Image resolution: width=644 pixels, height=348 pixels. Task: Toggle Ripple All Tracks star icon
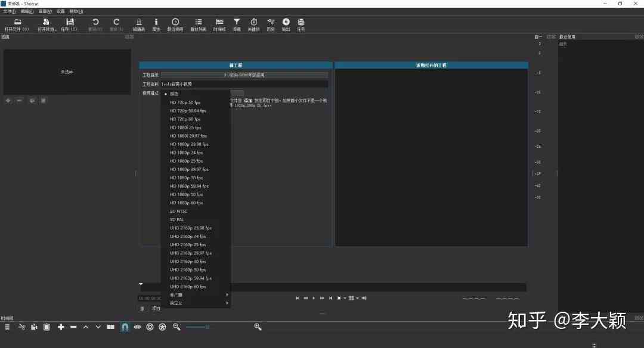point(163,327)
